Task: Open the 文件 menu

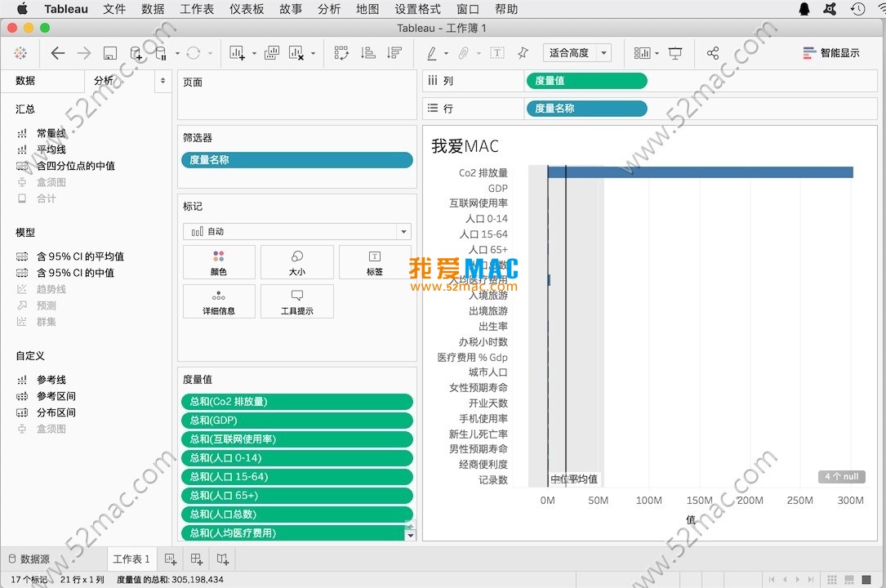Action: click(114, 9)
